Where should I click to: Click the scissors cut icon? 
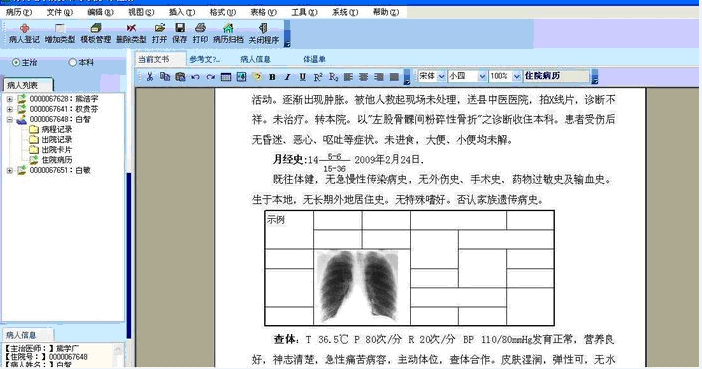click(x=150, y=77)
